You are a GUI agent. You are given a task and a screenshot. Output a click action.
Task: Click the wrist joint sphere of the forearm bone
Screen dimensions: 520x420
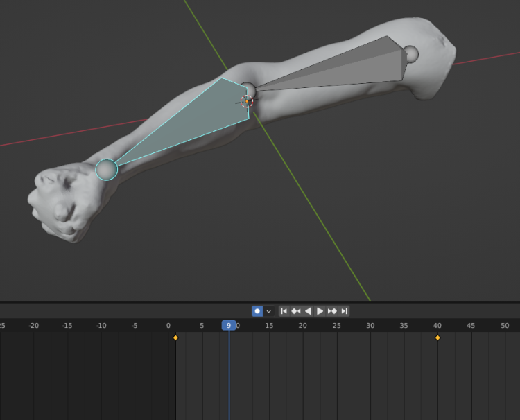[106, 170]
